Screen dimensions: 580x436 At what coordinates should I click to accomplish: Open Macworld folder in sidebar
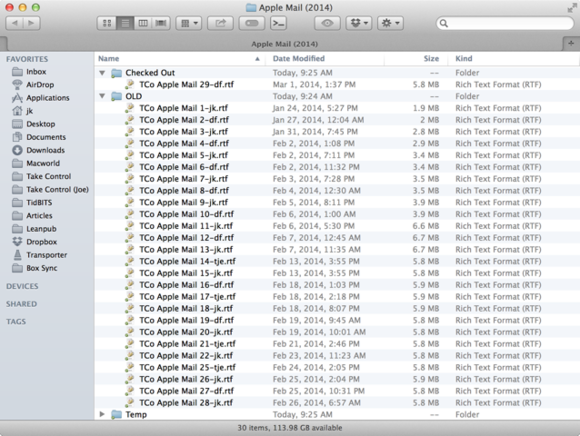click(43, 163)
